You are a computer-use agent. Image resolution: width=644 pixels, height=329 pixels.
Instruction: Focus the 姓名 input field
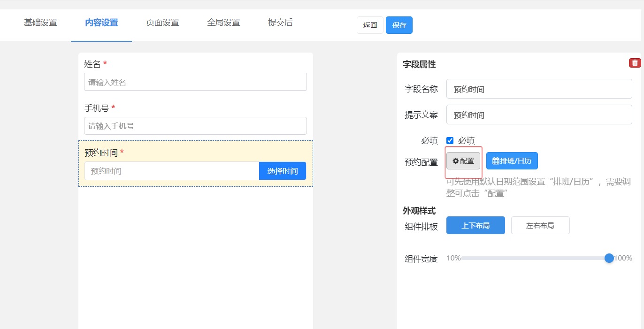pyautogui.click(x=195, y=82)
